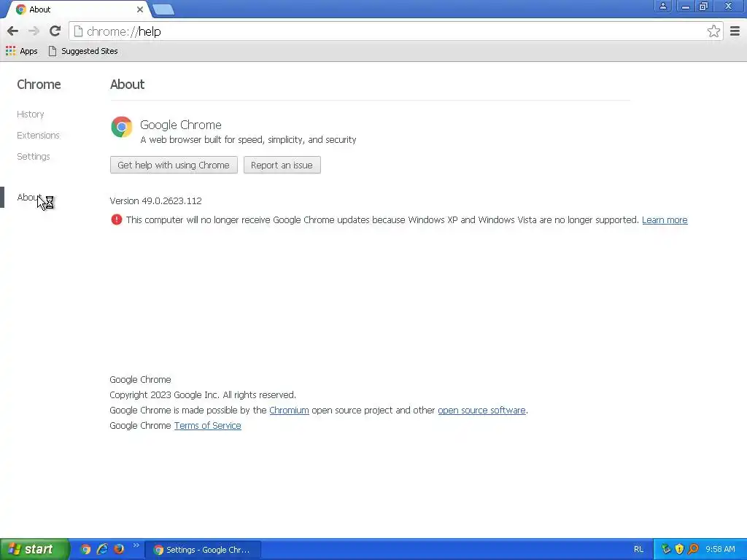747x560 pixels.
Task: Launch Chrome from the quick launch bar
Action: tap(85, 550)
